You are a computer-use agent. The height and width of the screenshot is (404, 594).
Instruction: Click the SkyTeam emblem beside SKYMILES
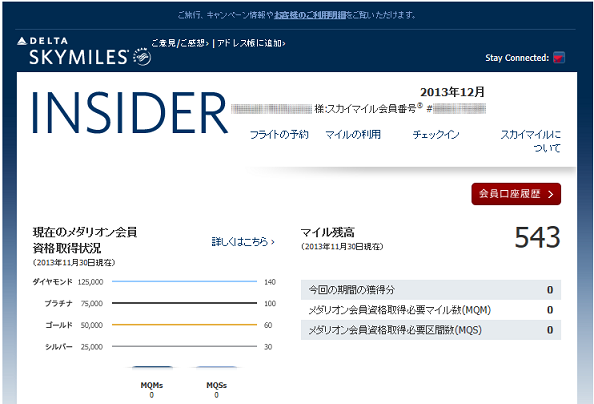pyautogui.click(x=142, y=57)
